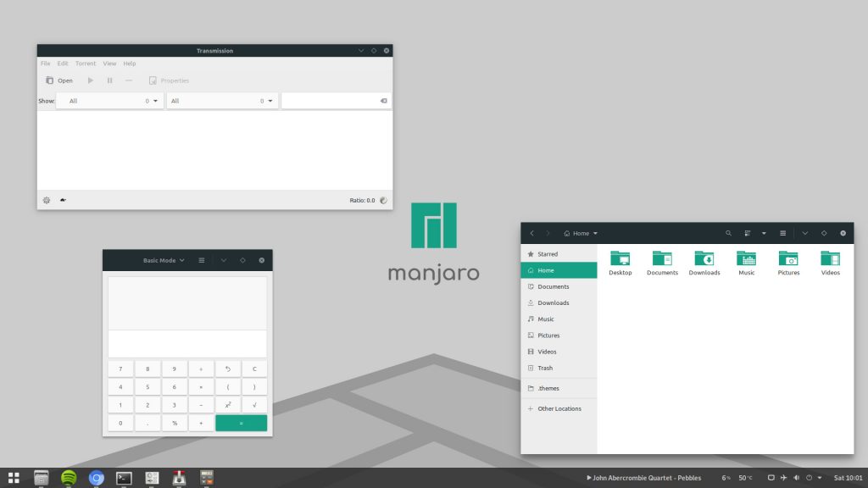Select the Downloads folder icon in grid
The image size is (868, 488).
(x=704, y=263)
